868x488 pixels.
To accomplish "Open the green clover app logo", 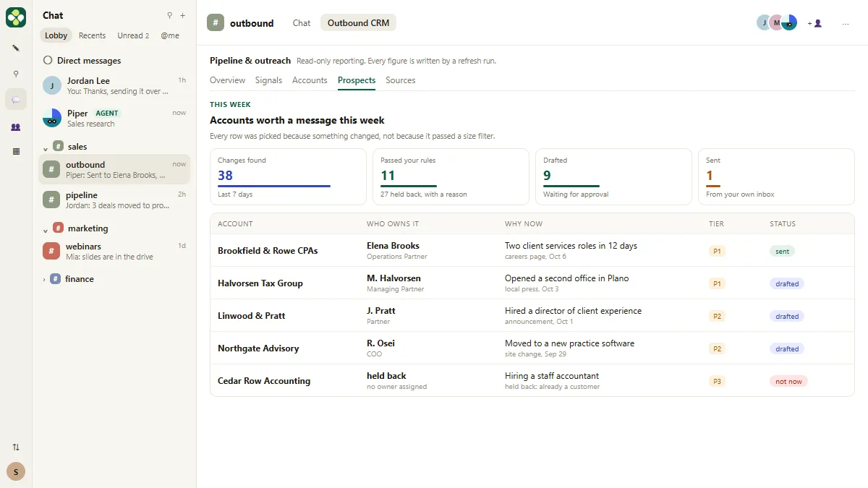I will point(16,17).
